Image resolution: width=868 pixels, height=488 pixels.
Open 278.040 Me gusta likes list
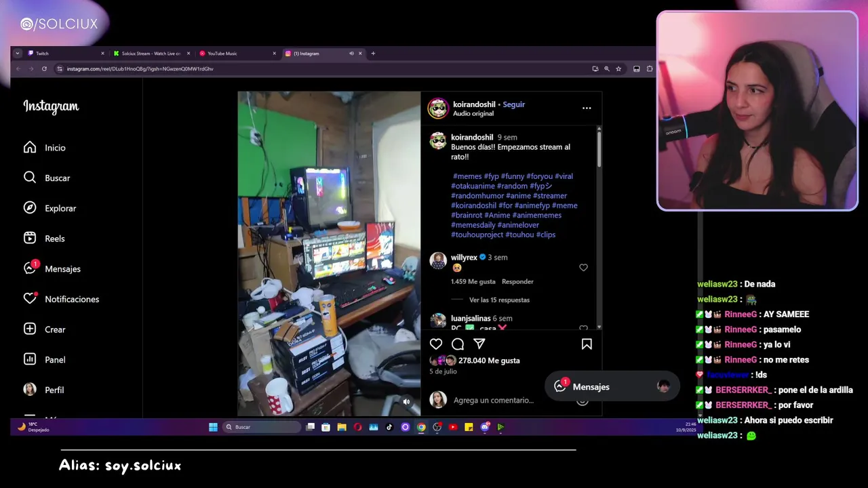[489, 361]
